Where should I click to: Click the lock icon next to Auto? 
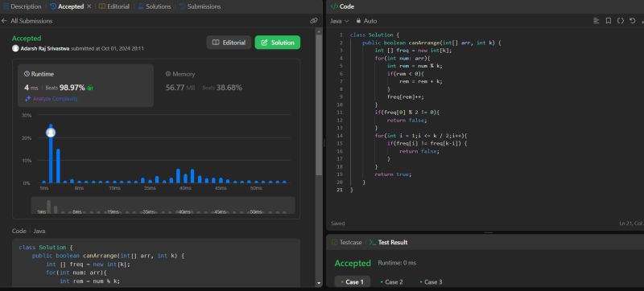click(358, 20)
